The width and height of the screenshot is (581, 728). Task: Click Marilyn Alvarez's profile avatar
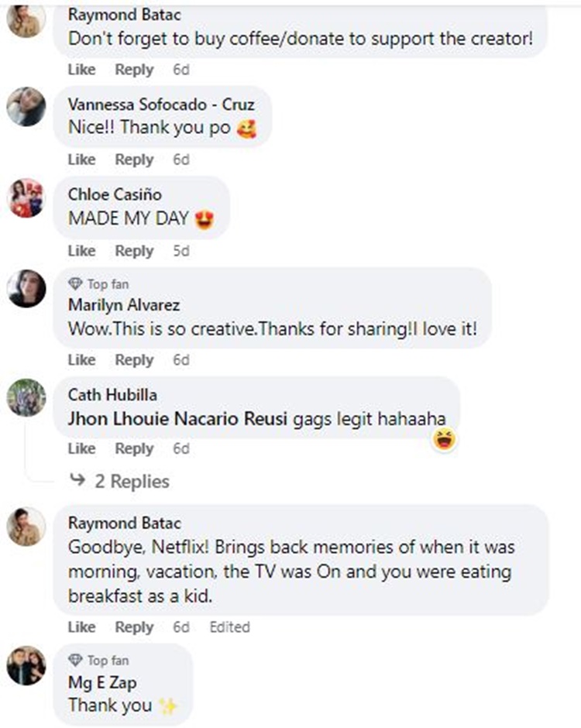pyautogui.click(x=26, y=289)
